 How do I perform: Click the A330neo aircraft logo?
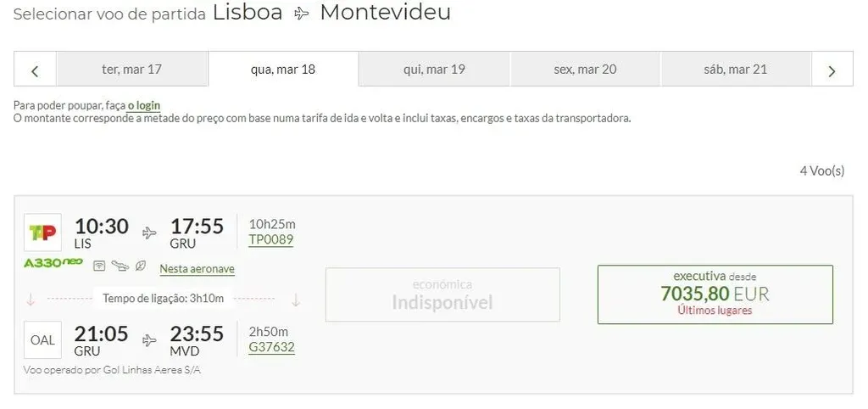click(x=53, y=263)
